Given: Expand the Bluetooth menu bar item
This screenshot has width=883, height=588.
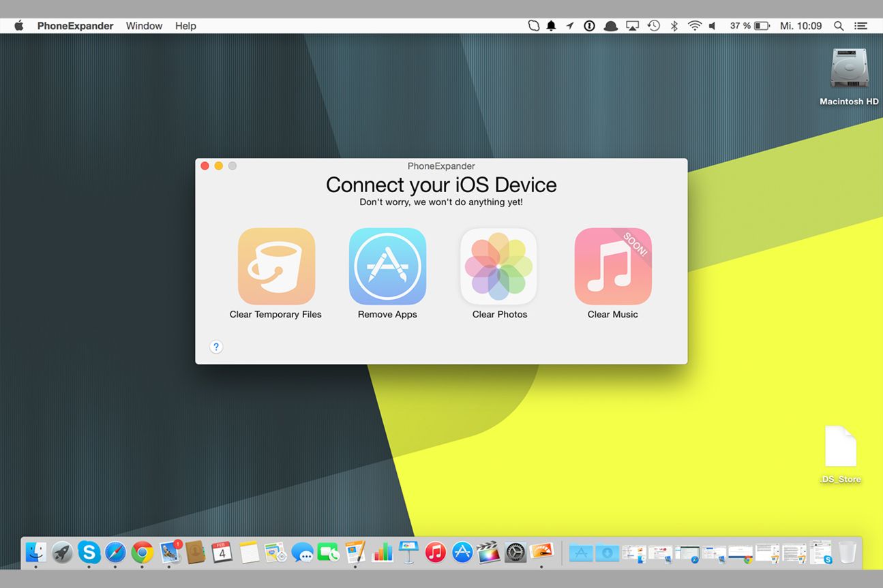Looking at the screenshot, I should [x=674, y=26].
